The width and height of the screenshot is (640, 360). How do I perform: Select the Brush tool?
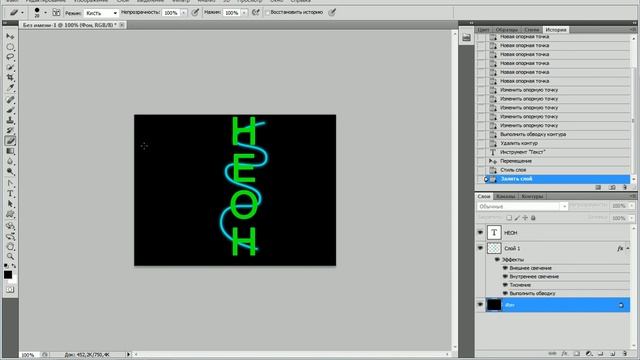tap(10, 110)
